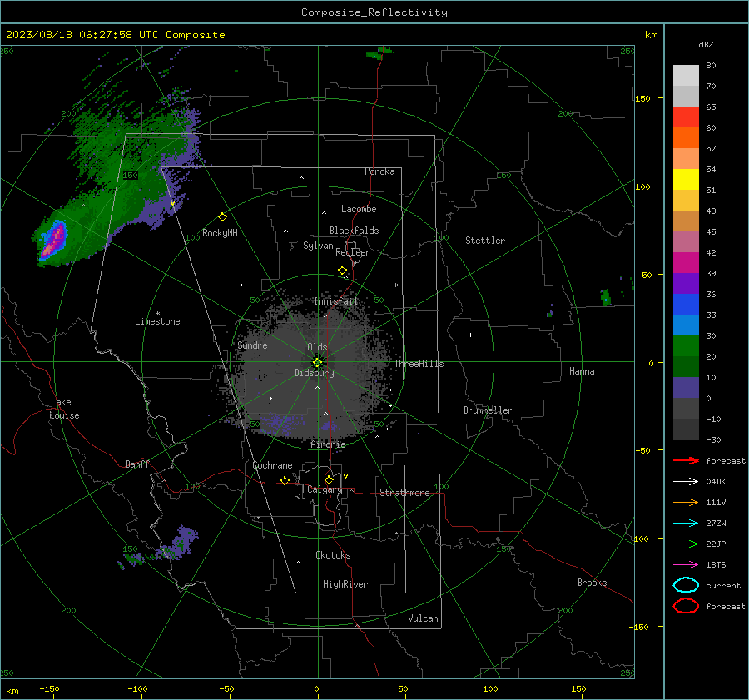The image size is (749, 700).
Task: Select the violet swatch between 39 and 36
Action: pos(686,283)
